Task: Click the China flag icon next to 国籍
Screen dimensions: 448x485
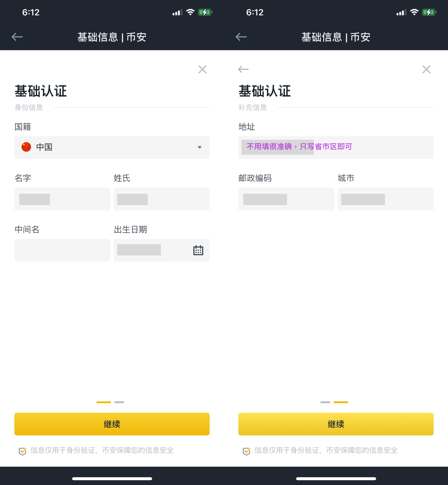Action: coord(26,147)
